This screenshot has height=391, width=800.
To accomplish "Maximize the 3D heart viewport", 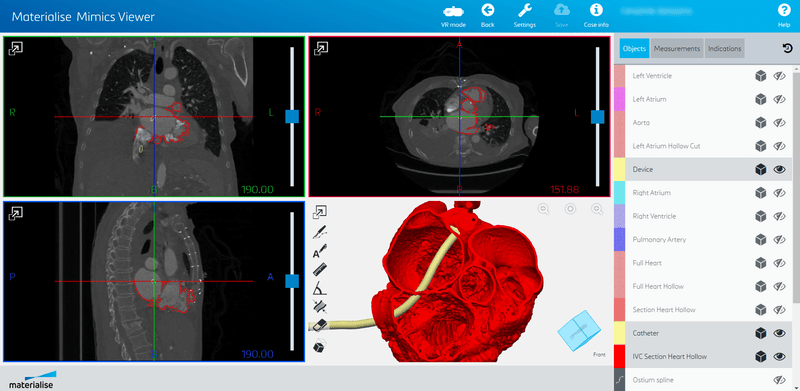I will (320, 212).
